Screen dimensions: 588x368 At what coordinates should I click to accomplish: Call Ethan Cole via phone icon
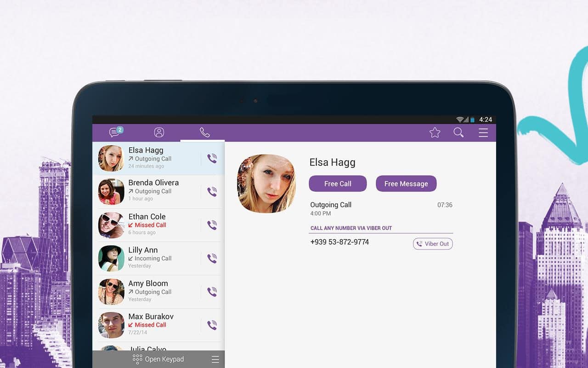[212, 225]
